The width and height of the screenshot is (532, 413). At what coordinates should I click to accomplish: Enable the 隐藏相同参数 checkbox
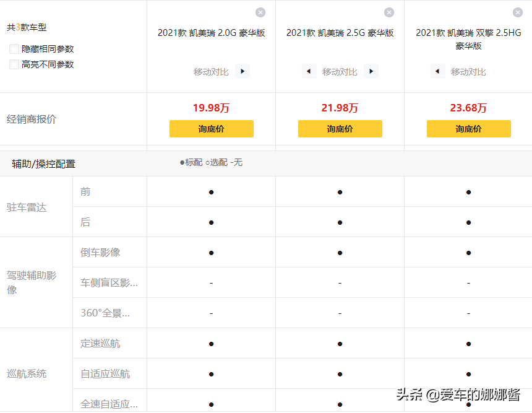click(14, 49)
